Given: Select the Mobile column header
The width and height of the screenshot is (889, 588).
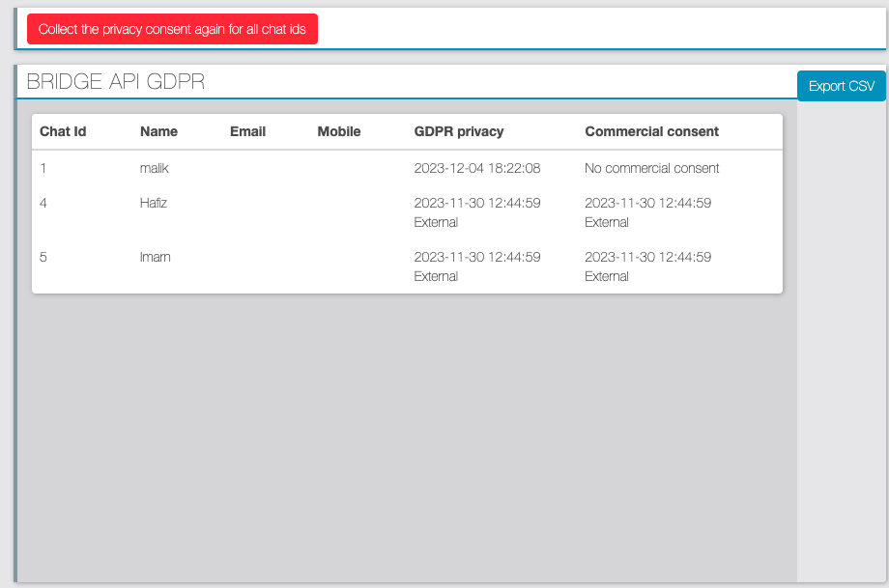Looking at the screenshot, I should pyautogui.click(x=338, y=131).
